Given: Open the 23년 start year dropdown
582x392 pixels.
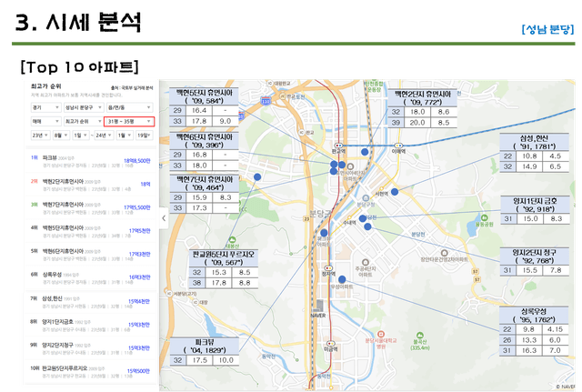Looking at the screenshot, I should tap(40, 136).
